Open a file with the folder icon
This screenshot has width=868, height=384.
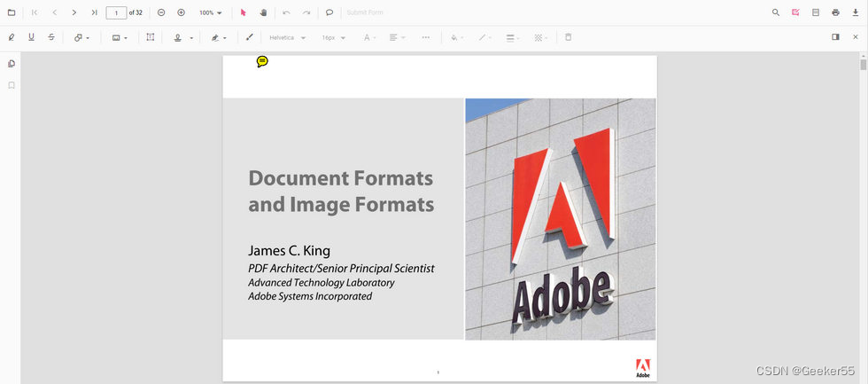12,12
